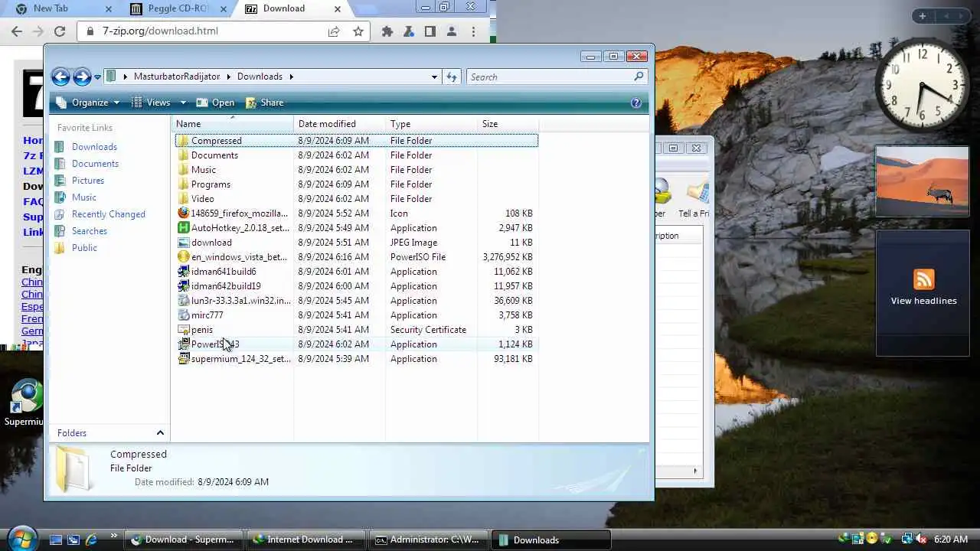Select mirc777 application icon
This screenshot has width=980, height=551.
[183, 315]
